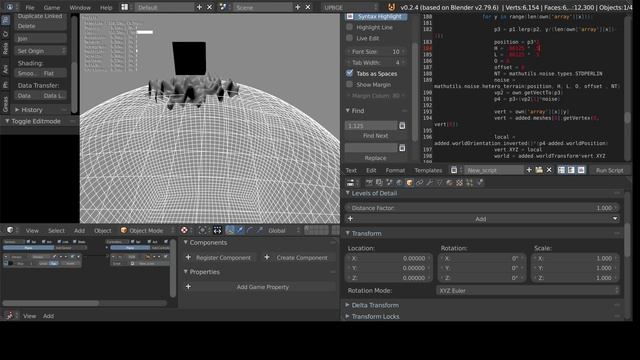Open the Rotation Mode XYZ Euler dropdown
The image size is (640, 360).
tap(528, 290)
